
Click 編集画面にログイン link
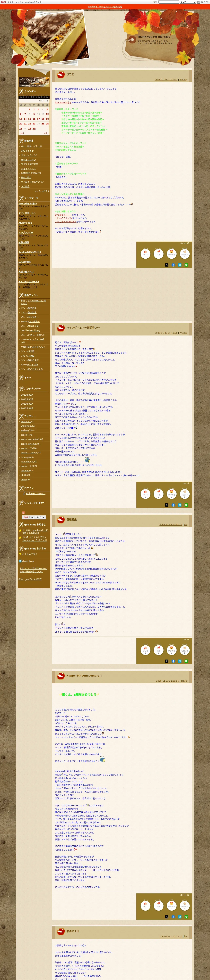36,493
